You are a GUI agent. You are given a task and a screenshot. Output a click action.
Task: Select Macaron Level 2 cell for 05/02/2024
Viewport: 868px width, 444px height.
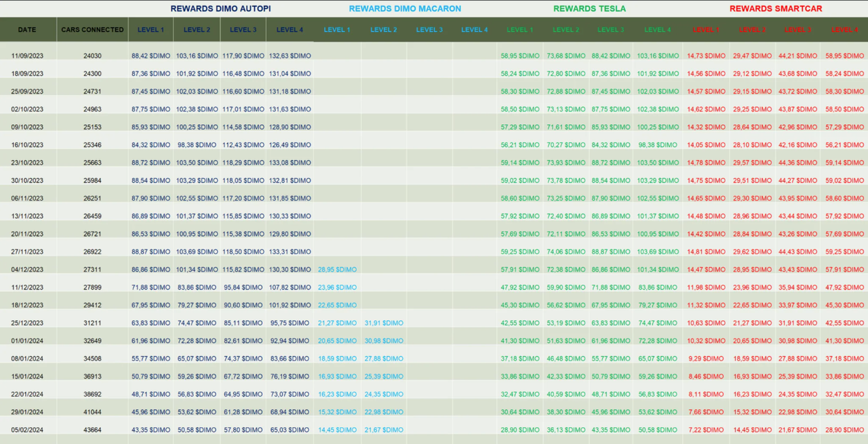[384, 430]
